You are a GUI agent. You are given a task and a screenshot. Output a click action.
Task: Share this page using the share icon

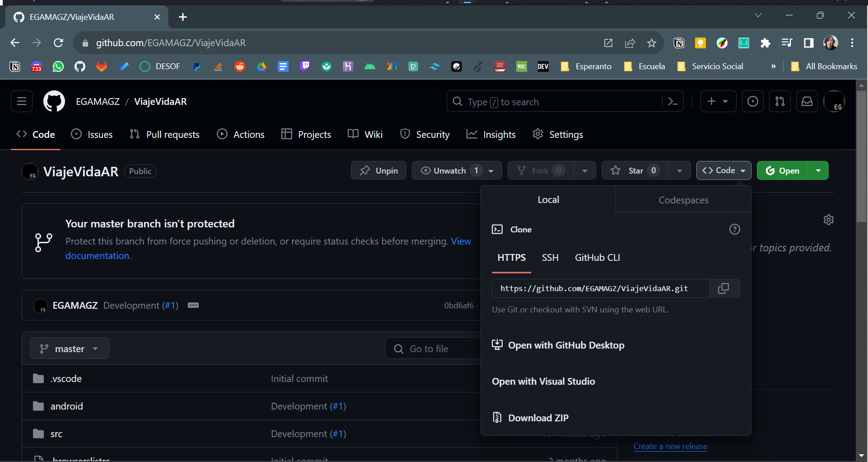[x=630, y=43]
